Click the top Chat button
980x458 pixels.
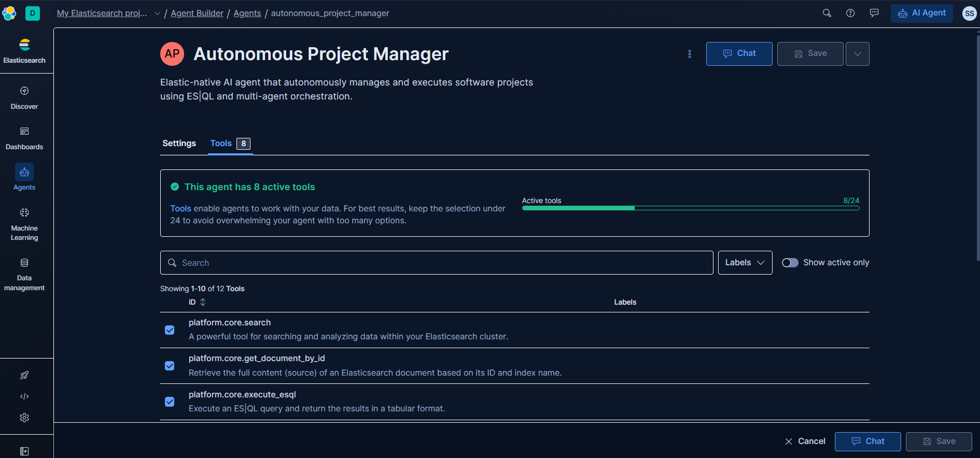tap(739, 54)
